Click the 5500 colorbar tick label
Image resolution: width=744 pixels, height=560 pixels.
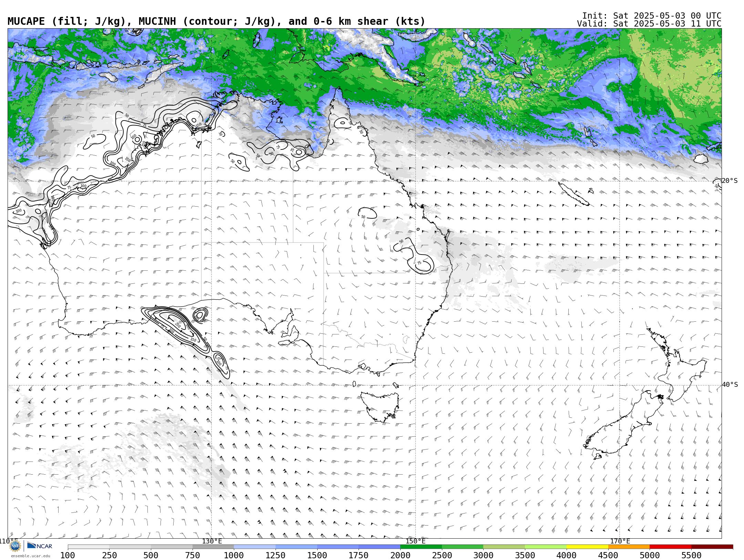coord(691,556)
